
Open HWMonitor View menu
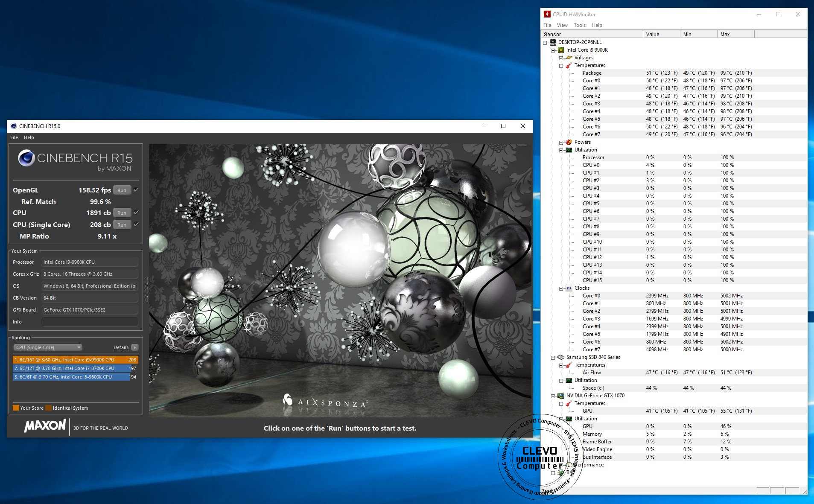point(562,25)
